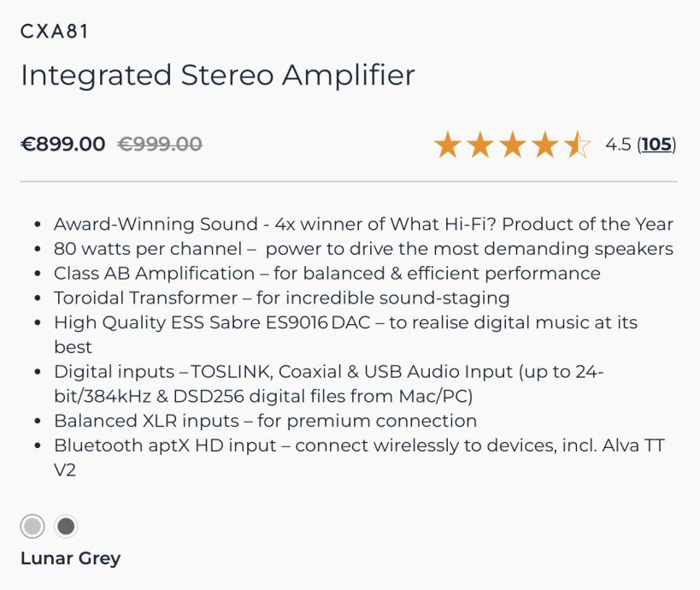
Task: Click the 4.5 rating score
Action: (x=618, y=145)
